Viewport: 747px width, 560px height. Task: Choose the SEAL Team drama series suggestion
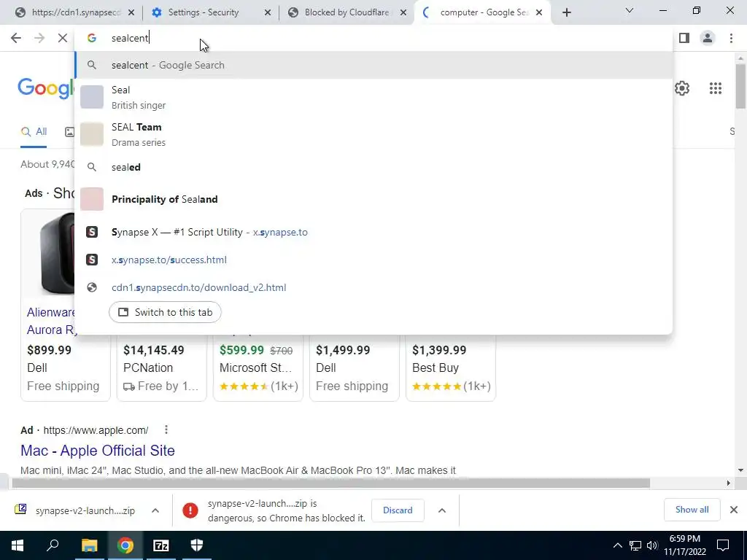pos(373,134)
